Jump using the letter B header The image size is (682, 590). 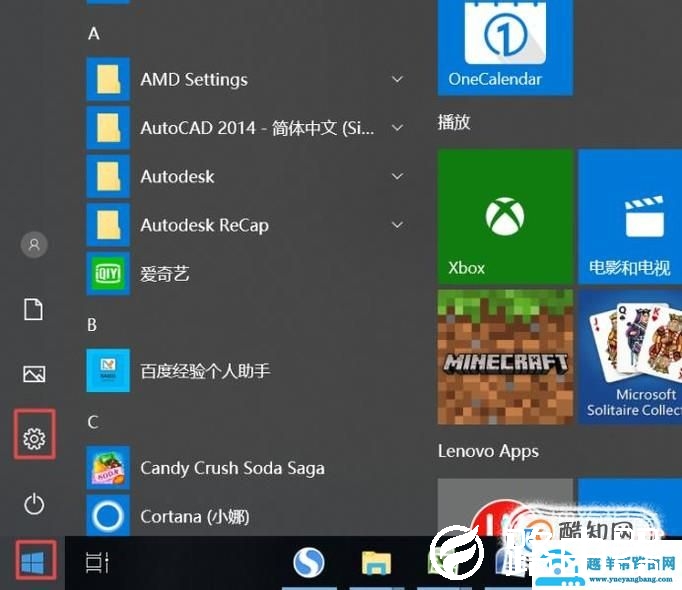coord(92,325)
